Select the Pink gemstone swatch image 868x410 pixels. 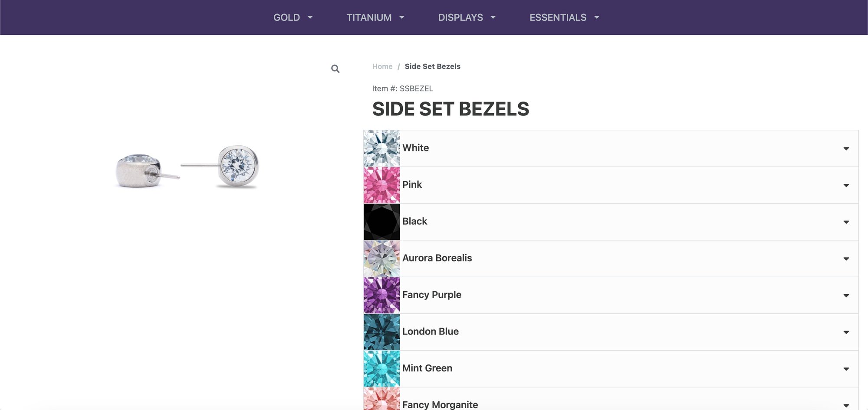(x=381, y=185)
